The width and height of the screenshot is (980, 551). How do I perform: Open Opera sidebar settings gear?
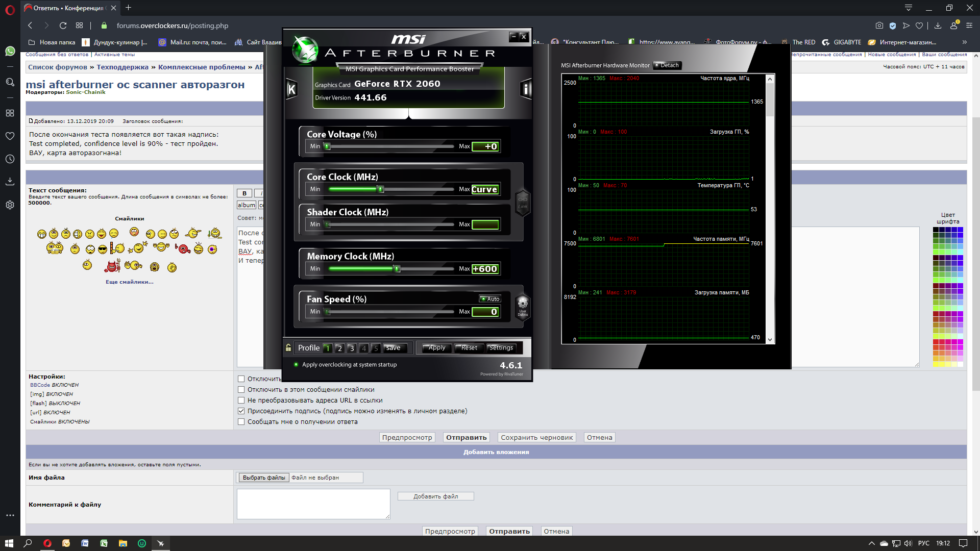pyautogui.click(x=10, y=205)
